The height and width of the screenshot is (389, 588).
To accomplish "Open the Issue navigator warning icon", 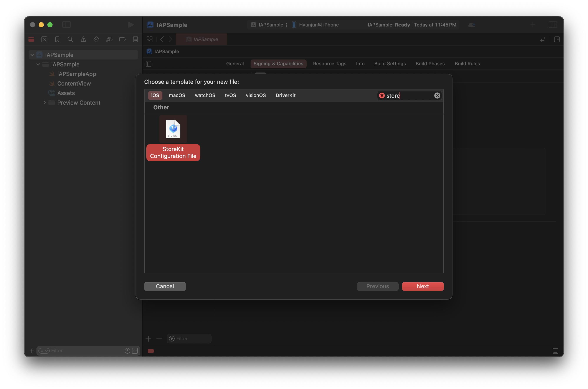I will (83, 39).
